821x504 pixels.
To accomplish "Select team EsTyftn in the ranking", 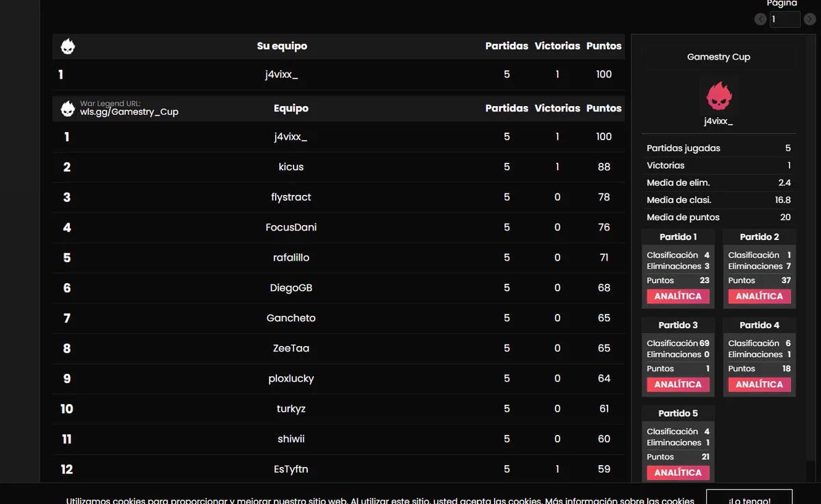I will (291, 469).
